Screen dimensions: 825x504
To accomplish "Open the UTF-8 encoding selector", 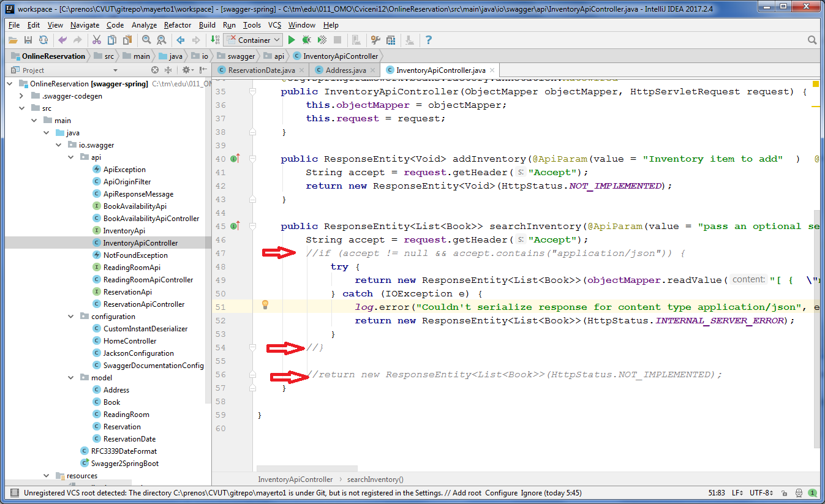I will click(761, 492).
